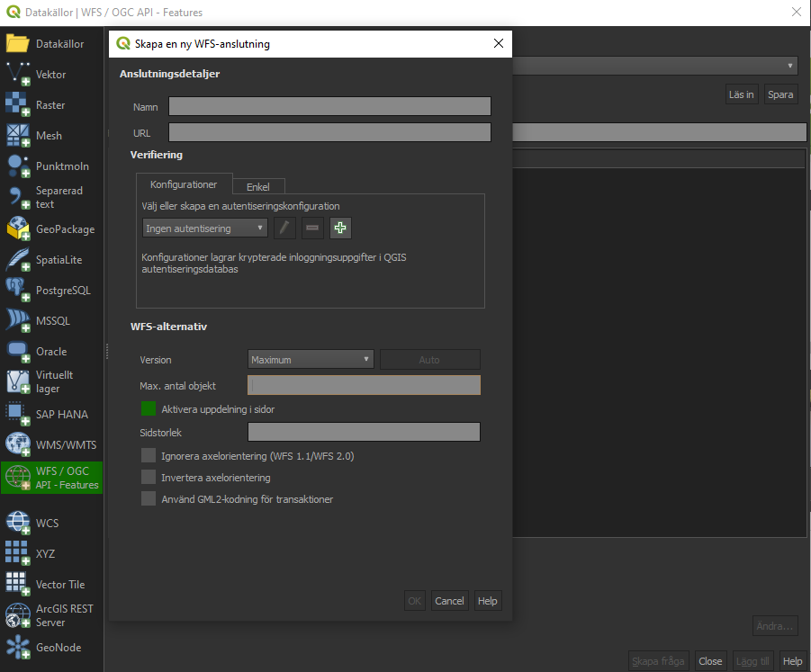Click the Lägg till button
The image size is (811, 672).
[x=752, y=661]
